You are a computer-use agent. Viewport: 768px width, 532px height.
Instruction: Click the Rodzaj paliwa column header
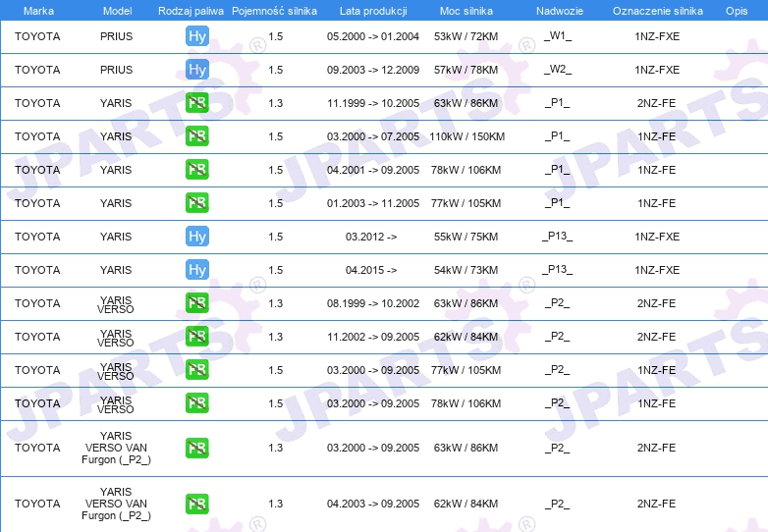pos(191,11)
